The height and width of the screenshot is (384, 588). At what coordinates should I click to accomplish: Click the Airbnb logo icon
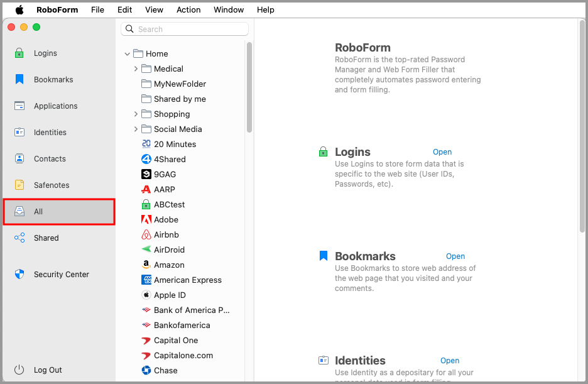pyautogui.click(x=146, y=235)
